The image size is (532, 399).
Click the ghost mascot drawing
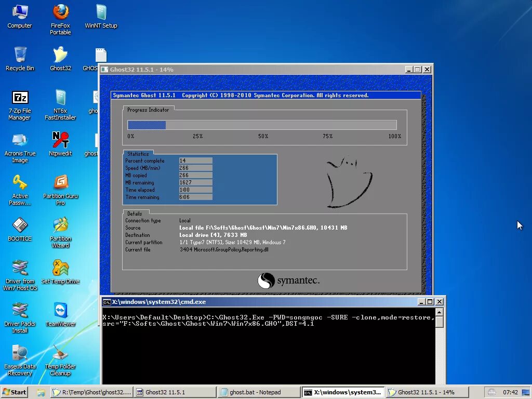click(349, 182)
